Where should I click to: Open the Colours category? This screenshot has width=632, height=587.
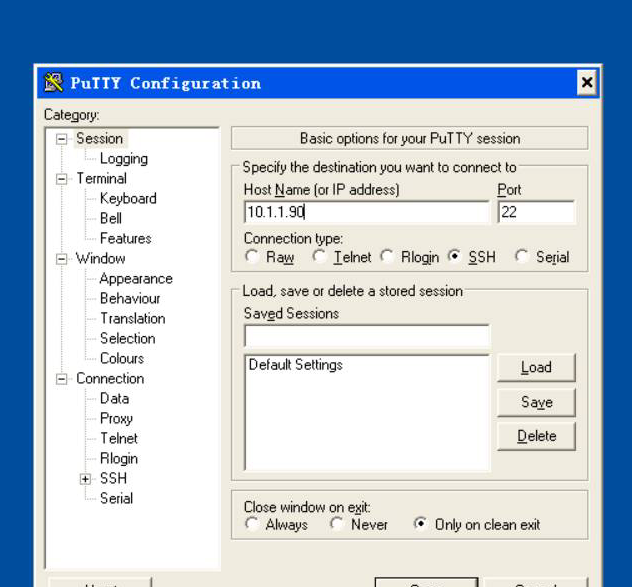(x=122, y=358)
